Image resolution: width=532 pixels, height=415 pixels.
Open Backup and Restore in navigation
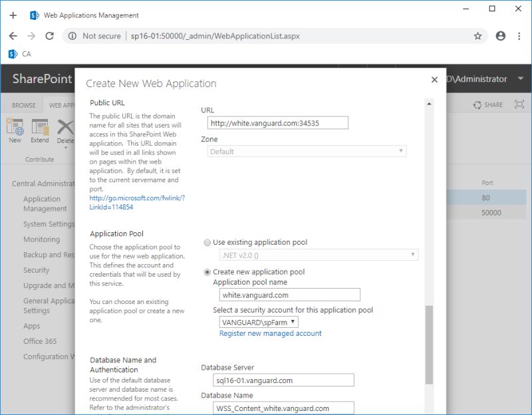pos(49,255)
